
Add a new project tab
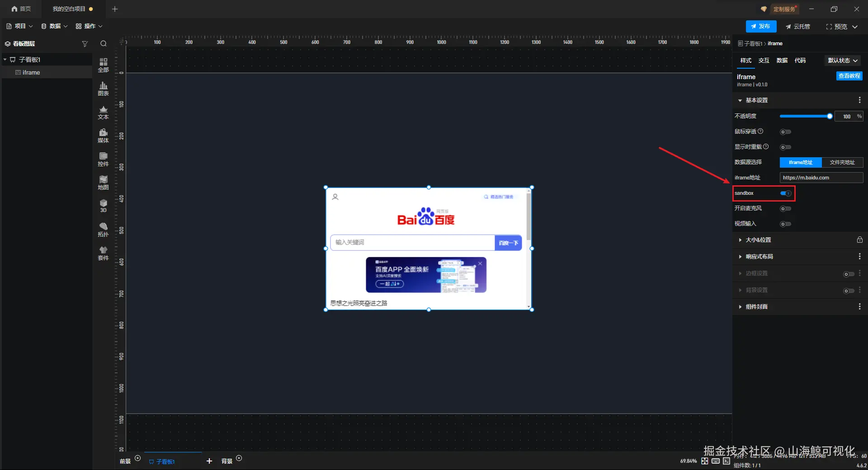coord(115,9)
